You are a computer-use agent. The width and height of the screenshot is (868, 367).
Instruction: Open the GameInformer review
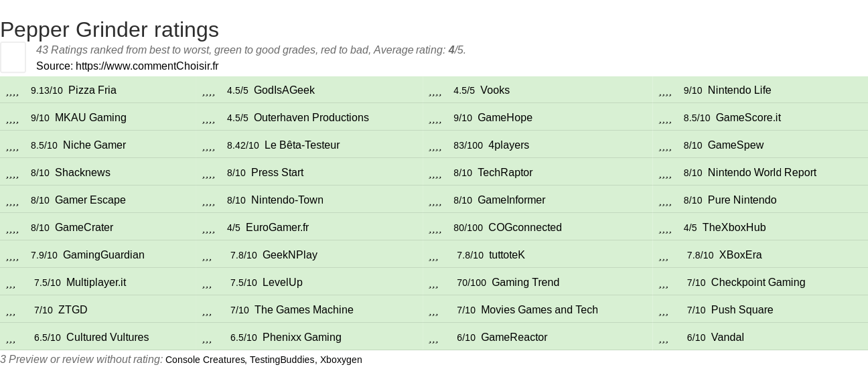pyautogui.click(x=511, y=200)
